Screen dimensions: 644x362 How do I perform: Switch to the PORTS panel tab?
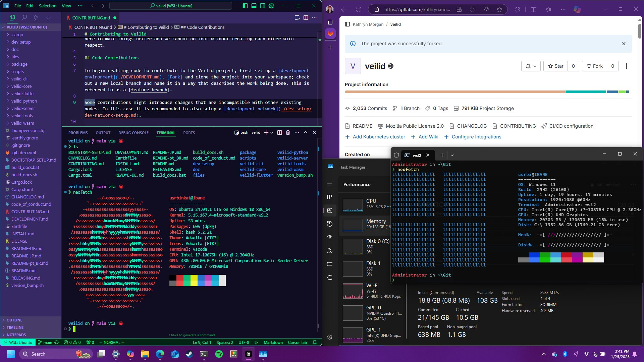(189, 133)
